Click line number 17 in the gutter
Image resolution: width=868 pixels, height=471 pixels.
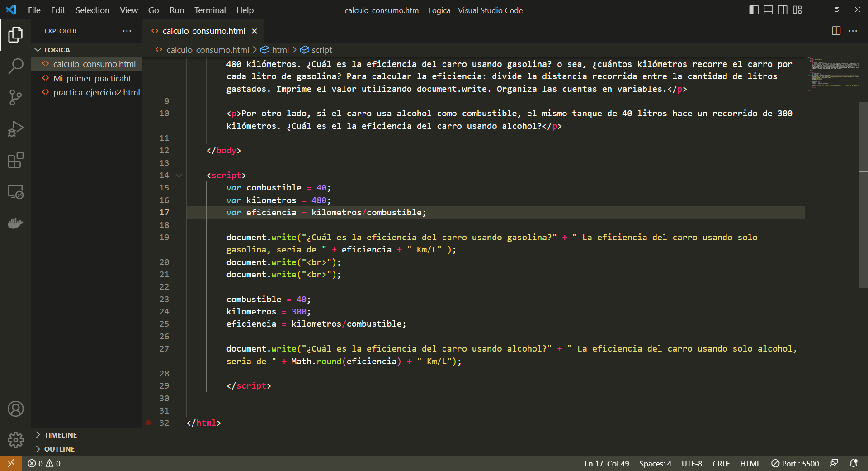point(164,213)
